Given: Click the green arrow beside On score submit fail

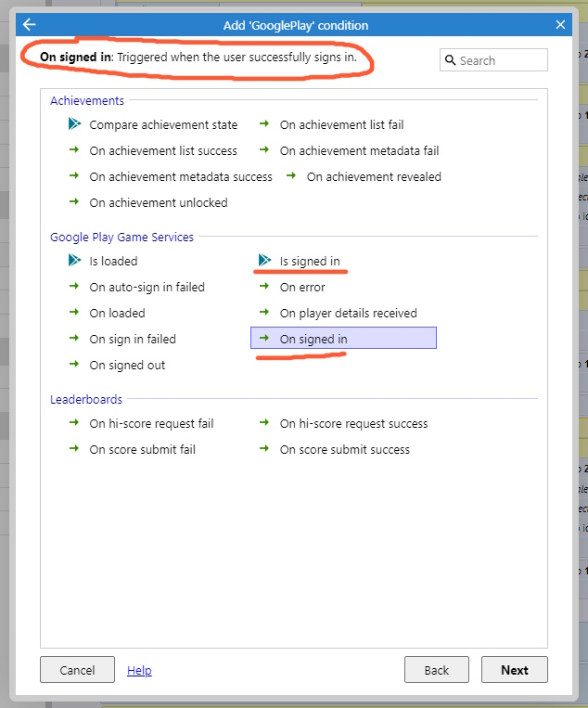Looking at the screenshot, I should click(74, 448).
